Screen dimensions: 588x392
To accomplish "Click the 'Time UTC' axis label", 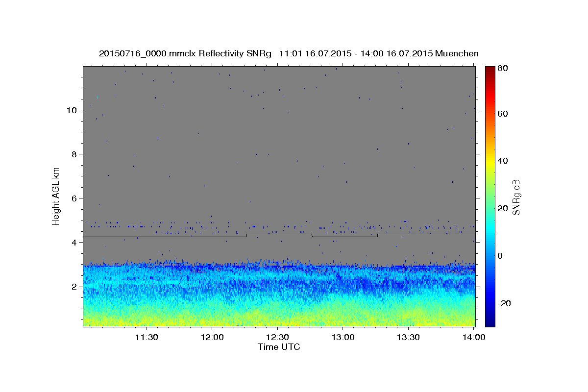I will pos(279,347).
